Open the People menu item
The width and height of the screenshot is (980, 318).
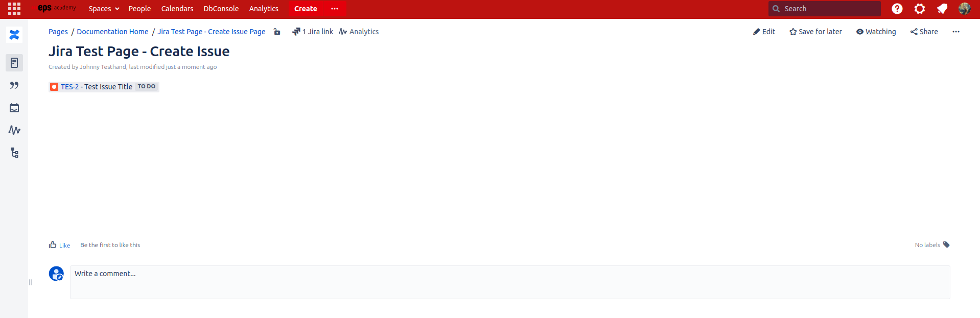139,9
